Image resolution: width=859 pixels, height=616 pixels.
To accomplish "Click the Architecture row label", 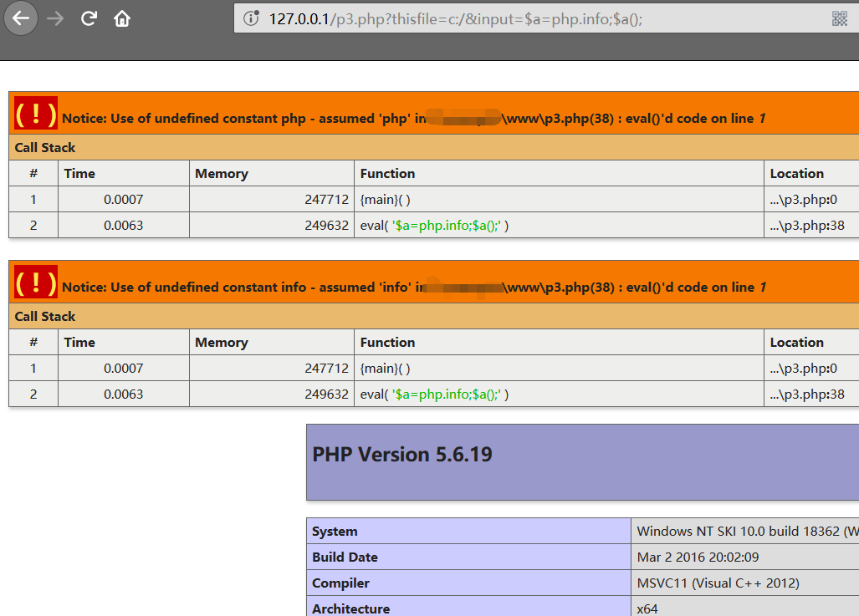I will point(350,608).
